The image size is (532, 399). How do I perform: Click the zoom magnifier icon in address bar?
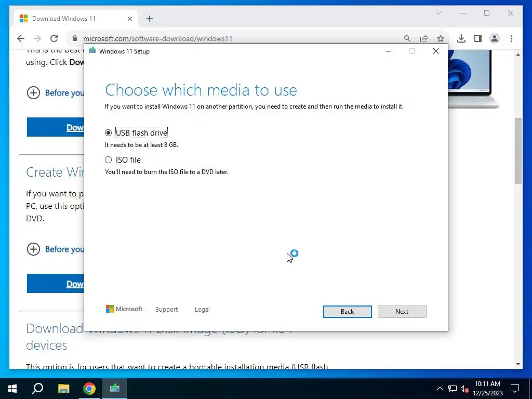(407, 38)
